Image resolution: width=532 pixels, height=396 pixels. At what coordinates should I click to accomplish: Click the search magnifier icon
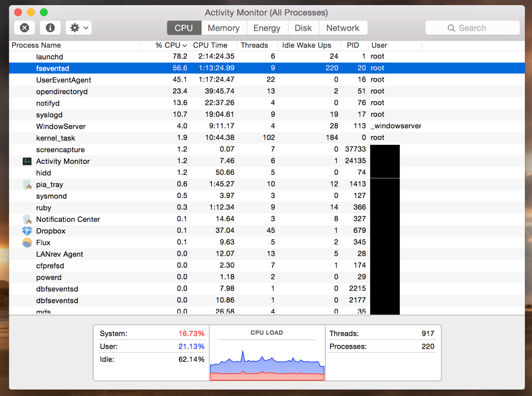coord(451,28)
